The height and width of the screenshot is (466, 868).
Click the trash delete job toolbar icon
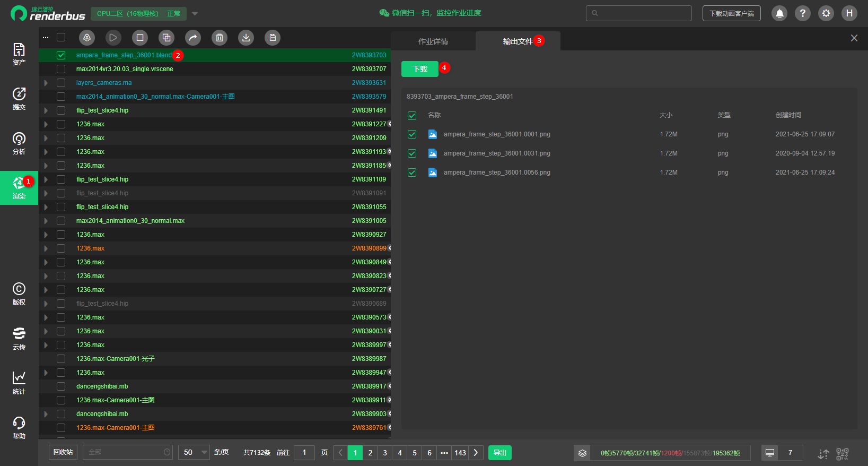pos(220,38)
